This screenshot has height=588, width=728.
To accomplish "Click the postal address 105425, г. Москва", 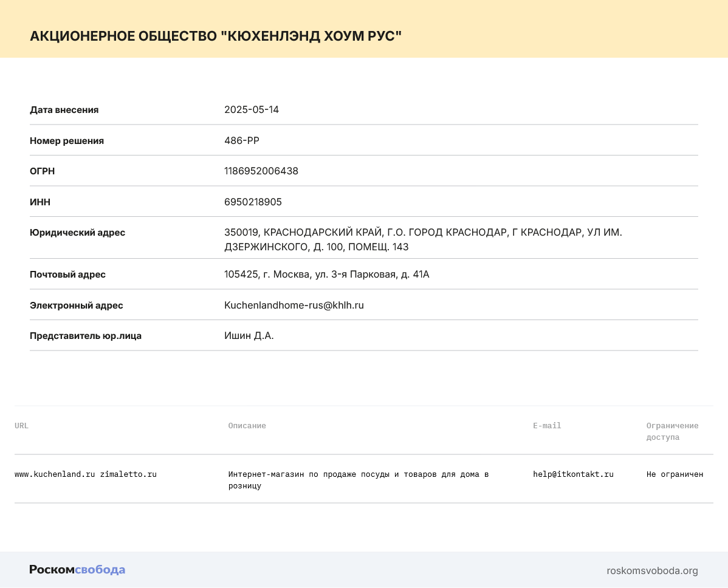I will click(327, 275).
